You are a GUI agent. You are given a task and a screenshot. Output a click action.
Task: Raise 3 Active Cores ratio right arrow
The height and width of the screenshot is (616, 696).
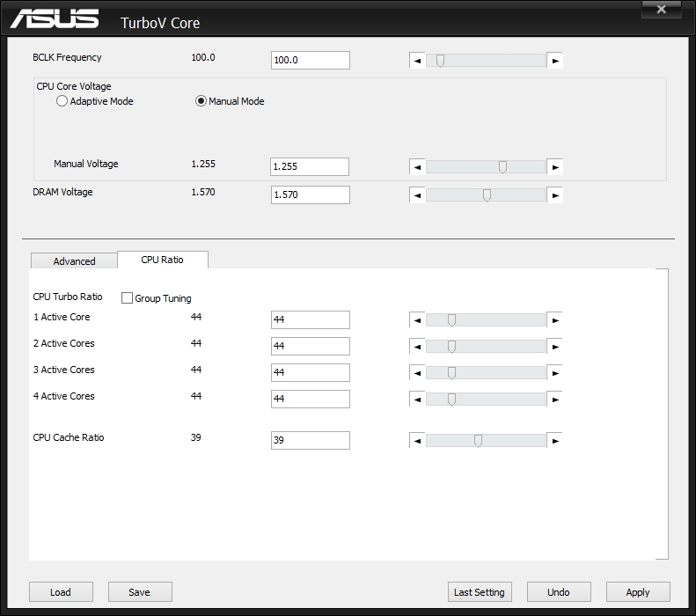point(555,373)
